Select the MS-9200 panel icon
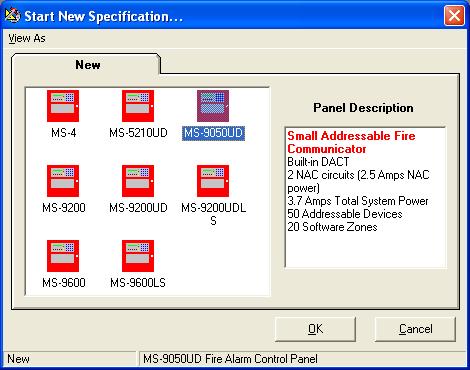This screenshot has height=370, width=470. point(63,181)
